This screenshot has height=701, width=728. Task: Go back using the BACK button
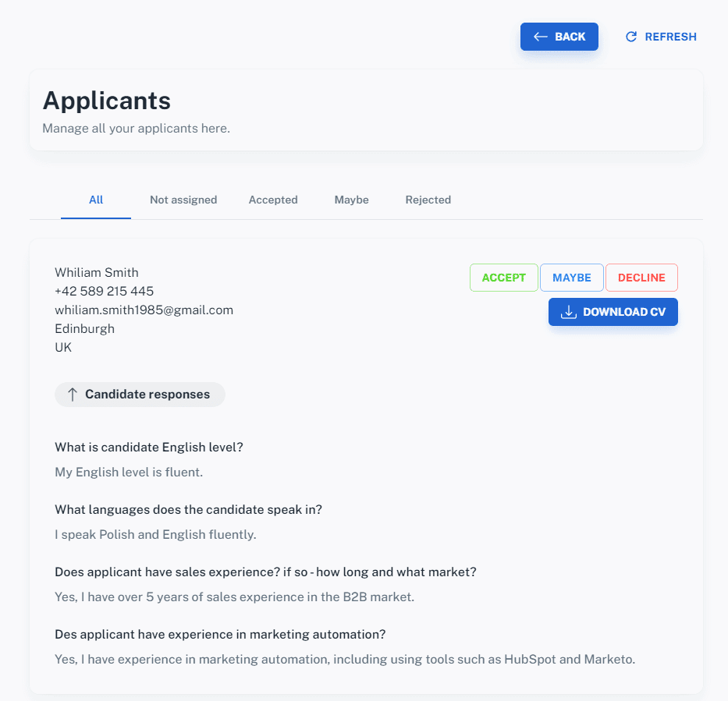tap(559, 37)
